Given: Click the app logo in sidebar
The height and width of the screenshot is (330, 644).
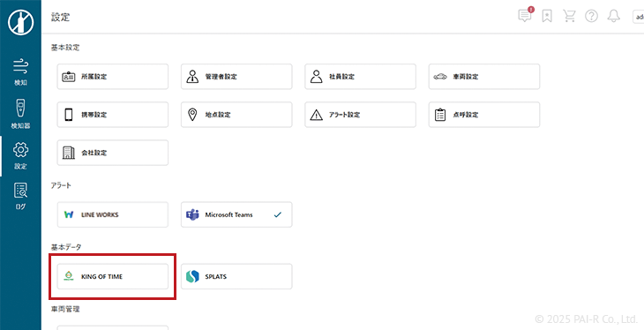Looking at the screenshot, I should 20,22.
